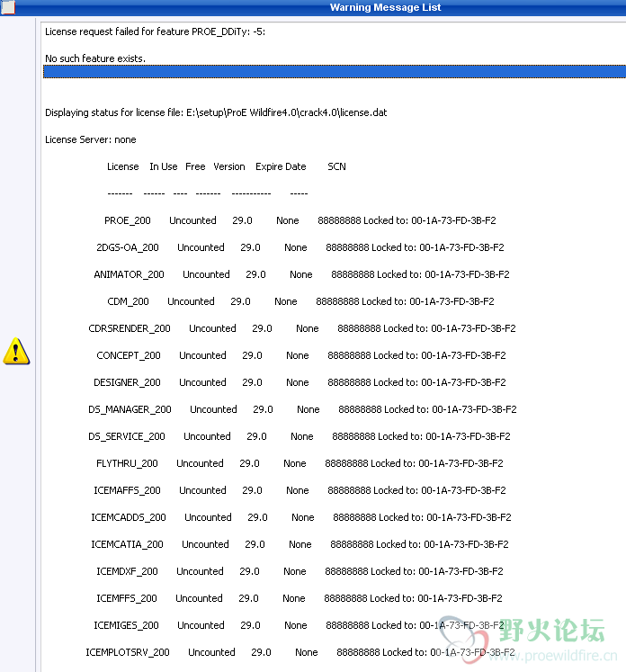
Task: Select the DESIGNER_200 license row
Action: (300, 382)
